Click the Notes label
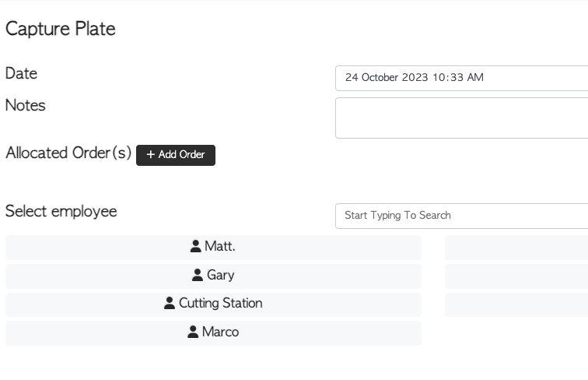Viewport: 588px width, 380px height. coord(26,106)
